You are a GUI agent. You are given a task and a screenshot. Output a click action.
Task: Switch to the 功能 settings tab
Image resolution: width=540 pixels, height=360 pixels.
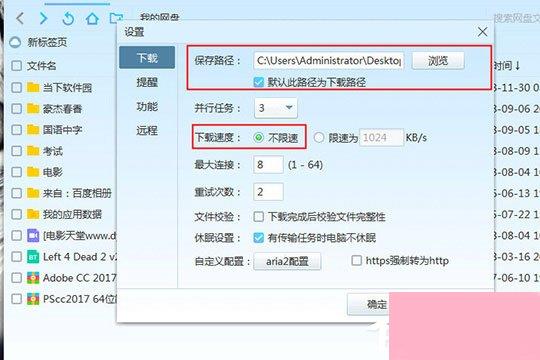coord(147,107)
